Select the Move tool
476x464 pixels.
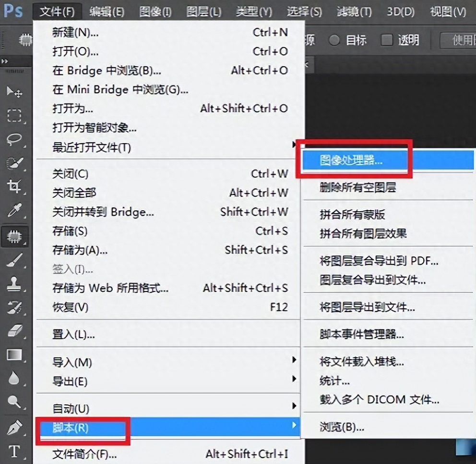14,91
